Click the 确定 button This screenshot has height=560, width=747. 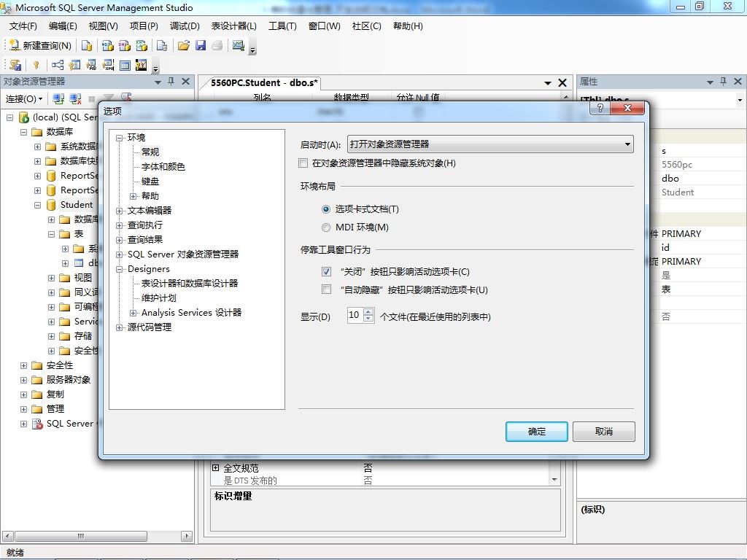click(x=536, y=432)
